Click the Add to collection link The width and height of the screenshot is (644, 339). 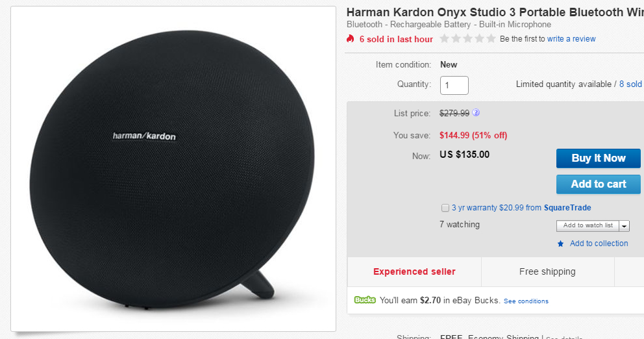pyautogui.click(x=599, y=244)
